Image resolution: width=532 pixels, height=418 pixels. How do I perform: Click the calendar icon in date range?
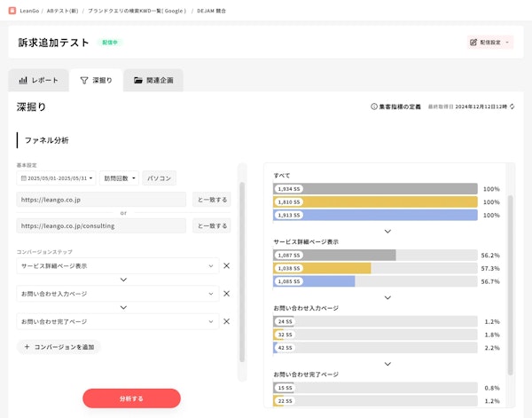click(23, 177)
